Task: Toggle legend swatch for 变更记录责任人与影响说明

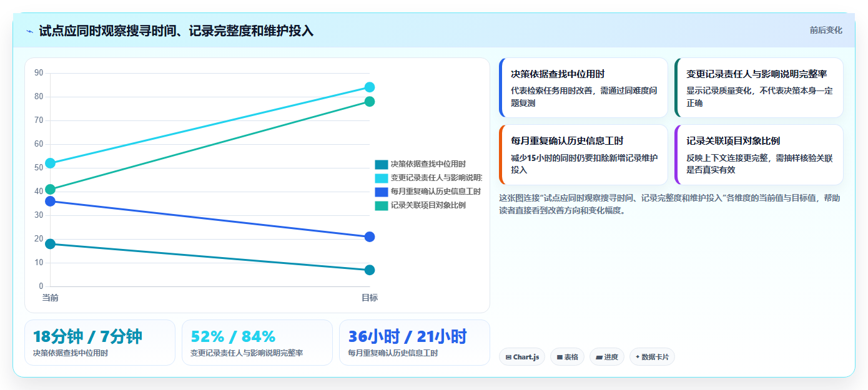Action: pyautogui.click(x=381, y=178)
